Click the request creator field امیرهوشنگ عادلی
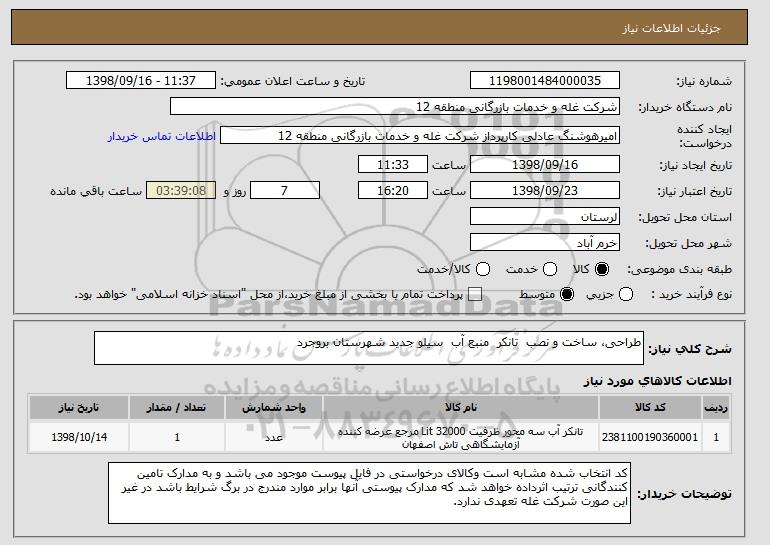 (420, 136)
